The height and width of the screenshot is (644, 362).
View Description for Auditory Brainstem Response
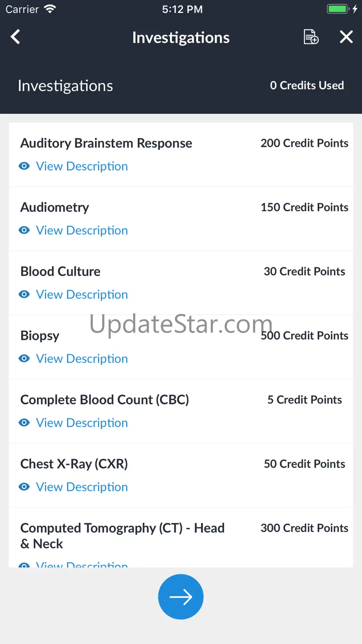pos(82,166)
